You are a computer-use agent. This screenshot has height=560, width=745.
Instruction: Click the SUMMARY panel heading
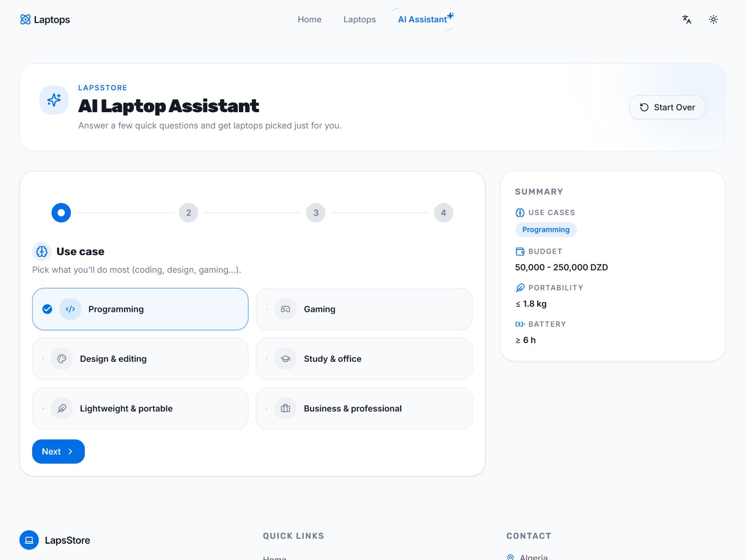pyautogui.click(x=539, y=192)
